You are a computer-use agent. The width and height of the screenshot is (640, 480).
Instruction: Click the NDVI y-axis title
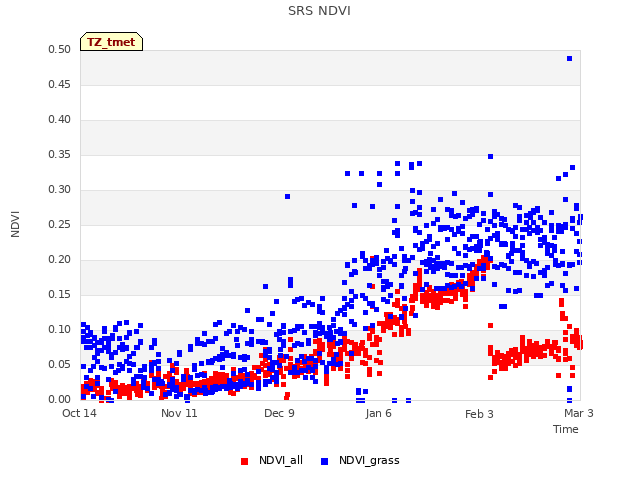(x=15, y=224)
